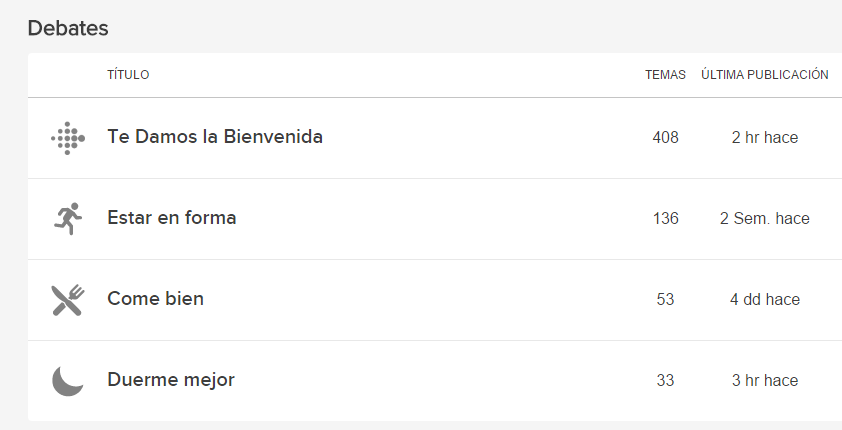Click the fork and knife icon
842x430 pixels.
click(68, 300)
